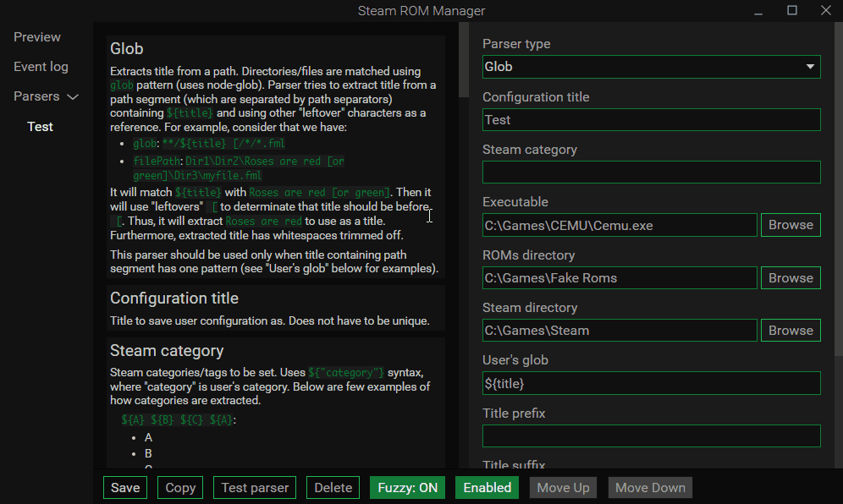Delete the parser configuration

click(x=333, y=487)
